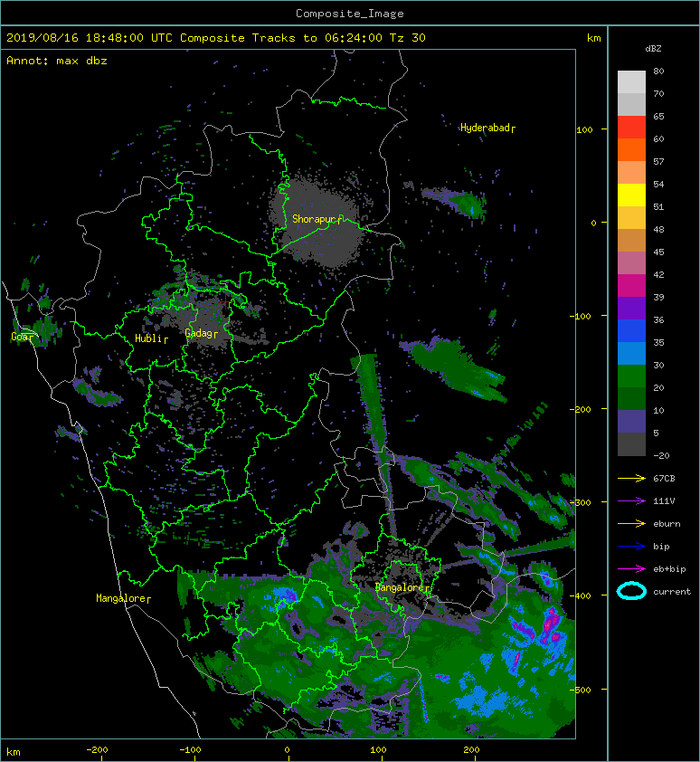Click the '80' value on dBZ scale
Screen dimensions: 700x762
(658, 71)
